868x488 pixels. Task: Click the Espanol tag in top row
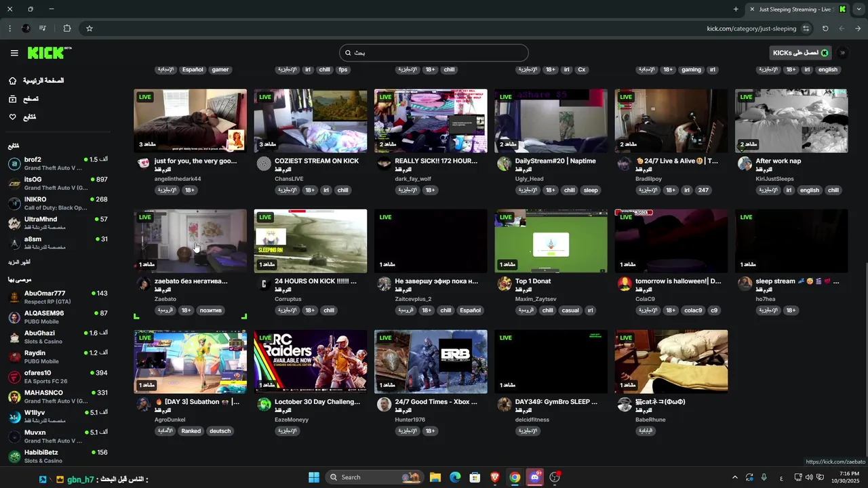click(193, 70)
